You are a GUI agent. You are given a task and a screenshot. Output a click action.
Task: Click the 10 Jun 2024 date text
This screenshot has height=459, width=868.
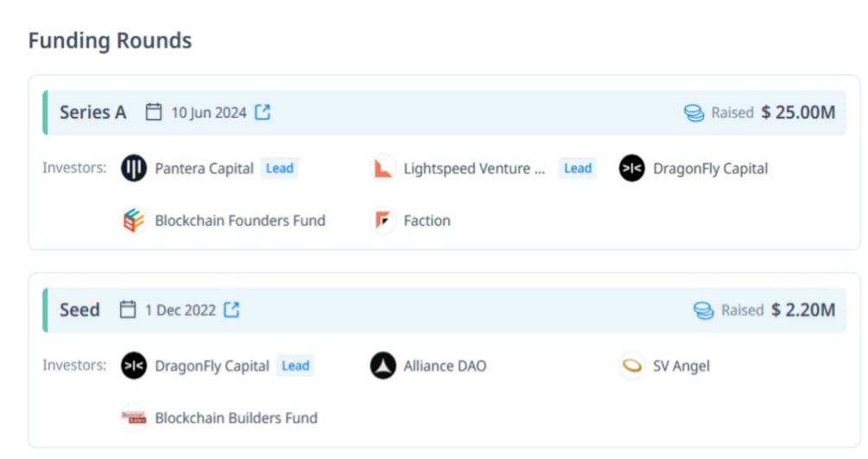(x=209, y=112)
